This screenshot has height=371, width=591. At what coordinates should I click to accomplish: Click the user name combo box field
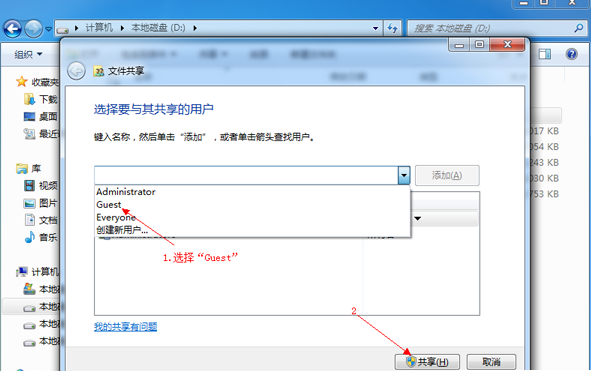tap(246, 175)
